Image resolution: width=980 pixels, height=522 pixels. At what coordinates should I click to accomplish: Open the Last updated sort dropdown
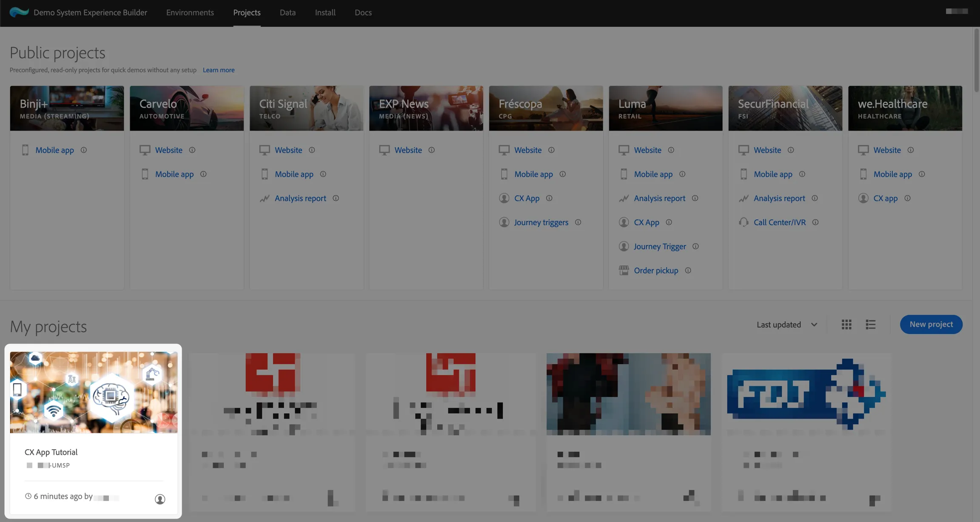pyautogui.click(x=787, y=325)
